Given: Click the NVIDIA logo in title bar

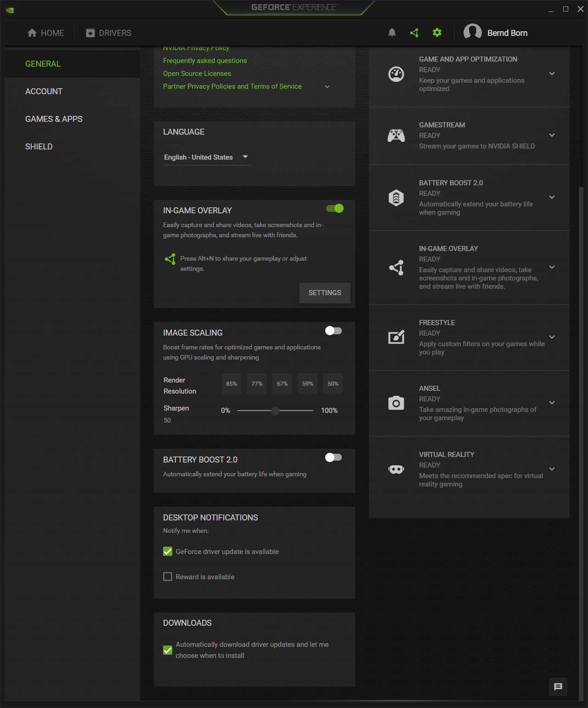Looking at the screenshot, I should [x=10, y=10].
